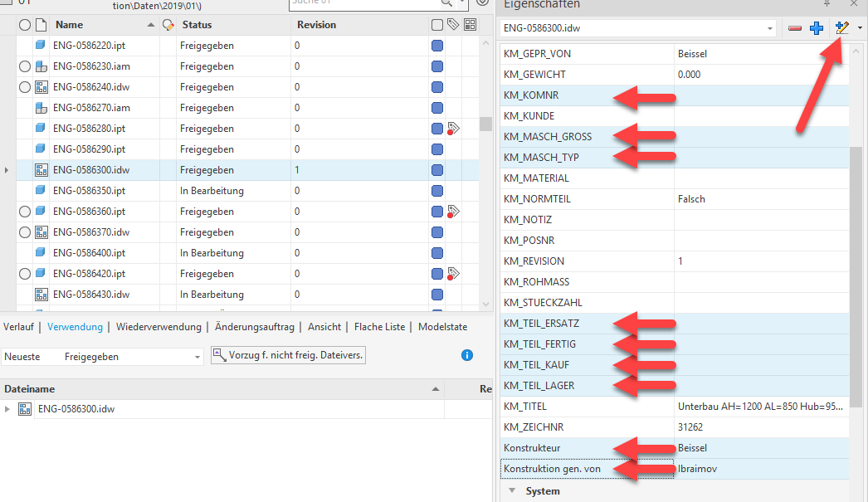Screen dimensions: 868x502
Task: Click the blue plus add property icon
Action: (817, 28)
